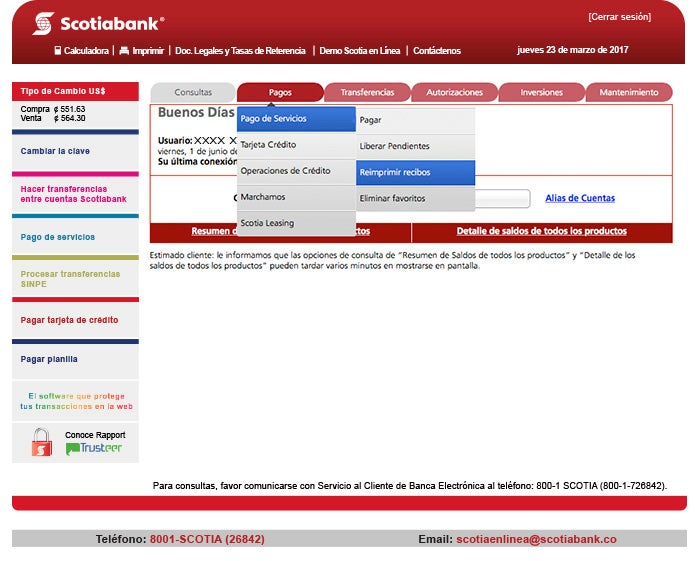Click the scotiaenlinea email address
The width and height of the screenshot is (700, 561).
pos(536,539)
